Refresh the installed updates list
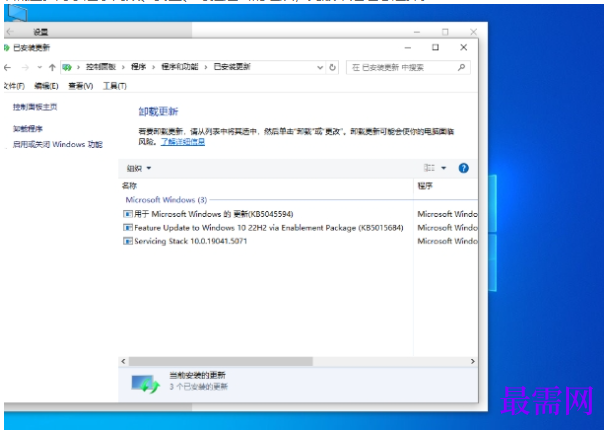The width and height of the screenshot is (612, 432). pyautogui.click(x=333, y=67)
